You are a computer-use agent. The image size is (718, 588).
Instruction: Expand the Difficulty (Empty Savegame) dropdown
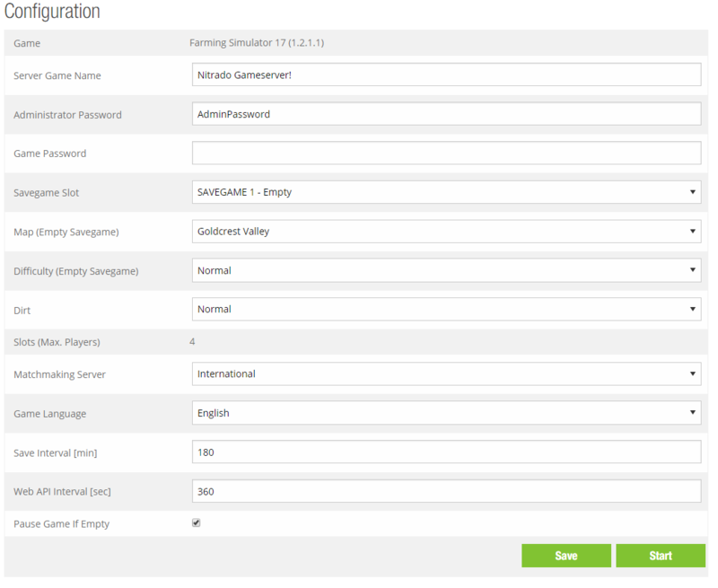tap(446, 270)
